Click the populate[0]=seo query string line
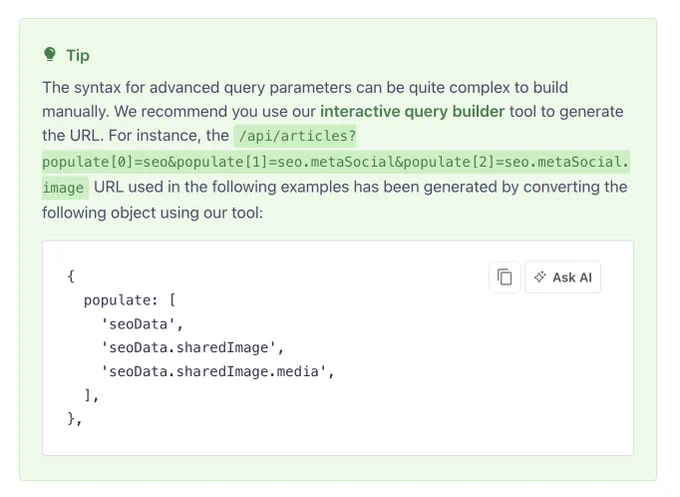The height and width of the screenshot is (497, 680). tap(336, 162)
